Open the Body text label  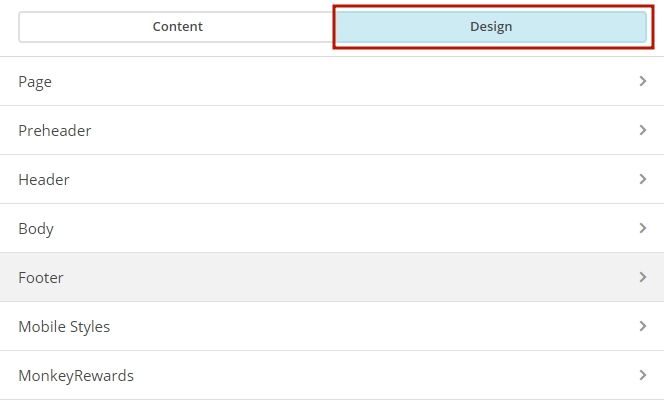point(36,229)
